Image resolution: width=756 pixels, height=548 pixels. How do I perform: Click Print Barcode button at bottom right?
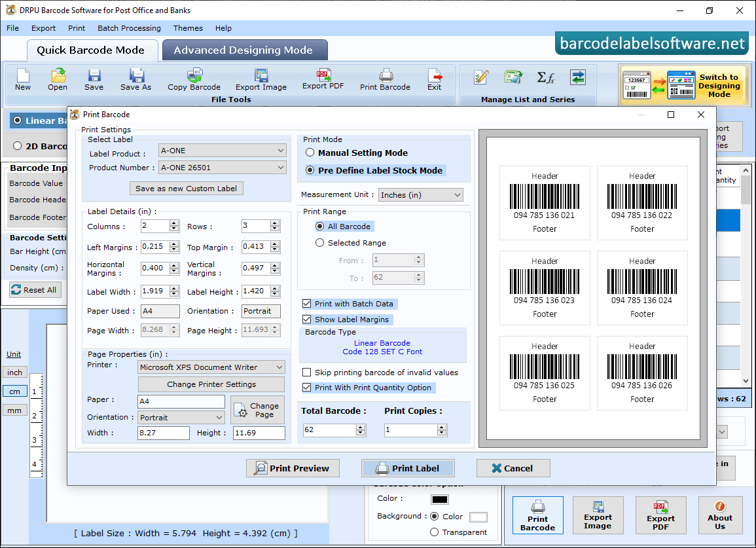click(537, 515)
